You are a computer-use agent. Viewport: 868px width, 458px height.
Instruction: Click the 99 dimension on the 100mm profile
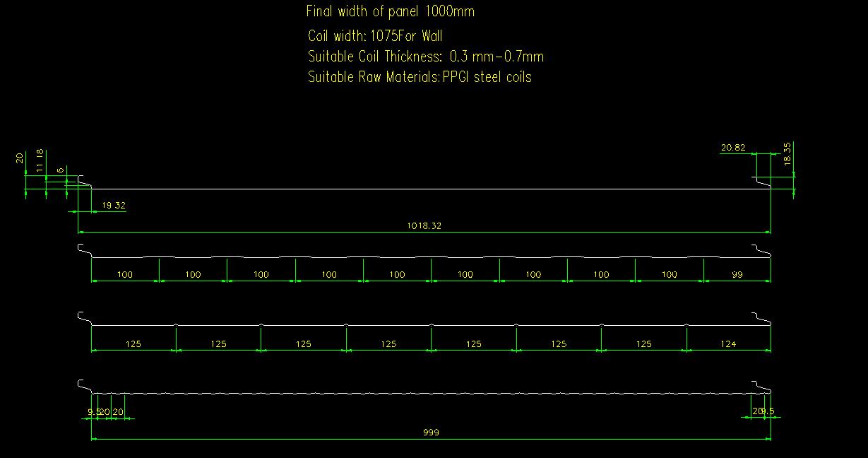coord(737,275)
